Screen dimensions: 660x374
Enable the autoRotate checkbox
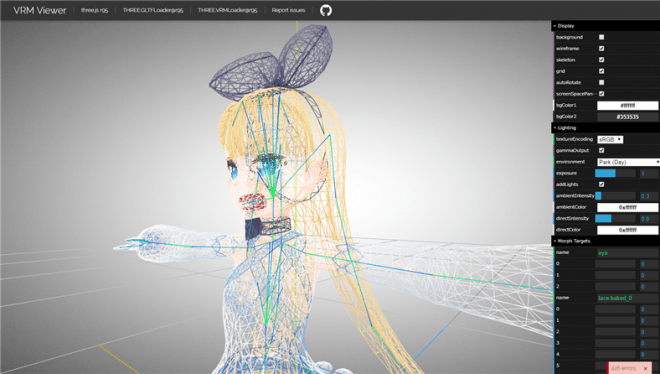pos(601,82)
